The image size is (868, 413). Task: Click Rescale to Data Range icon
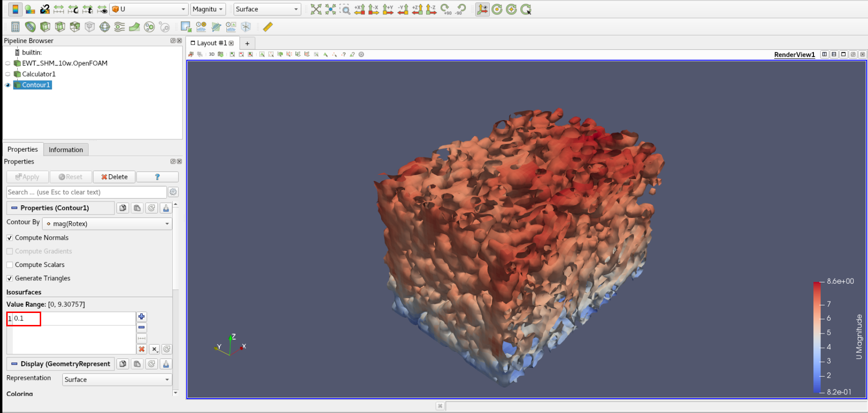pos(59,9)
